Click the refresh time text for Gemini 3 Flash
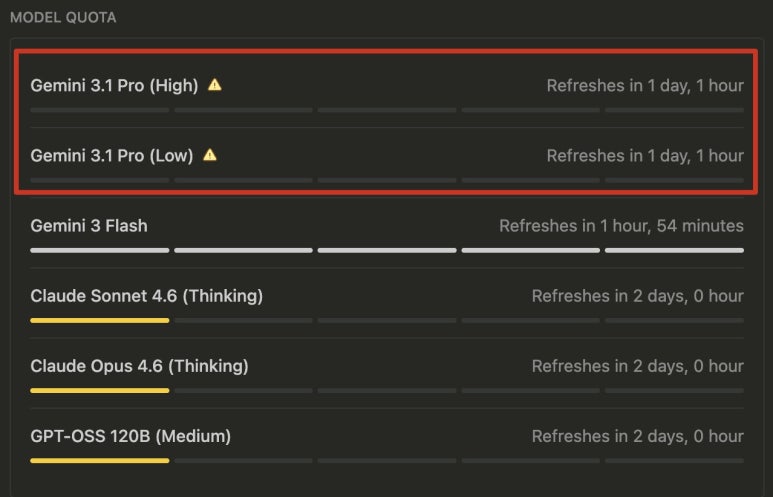 pyautogui.click(x=621, y=226)
